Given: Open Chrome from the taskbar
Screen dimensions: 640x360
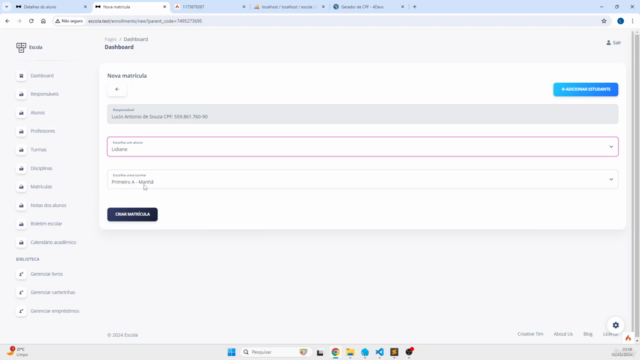Looking at the screenshot, I should pos(336,352).
